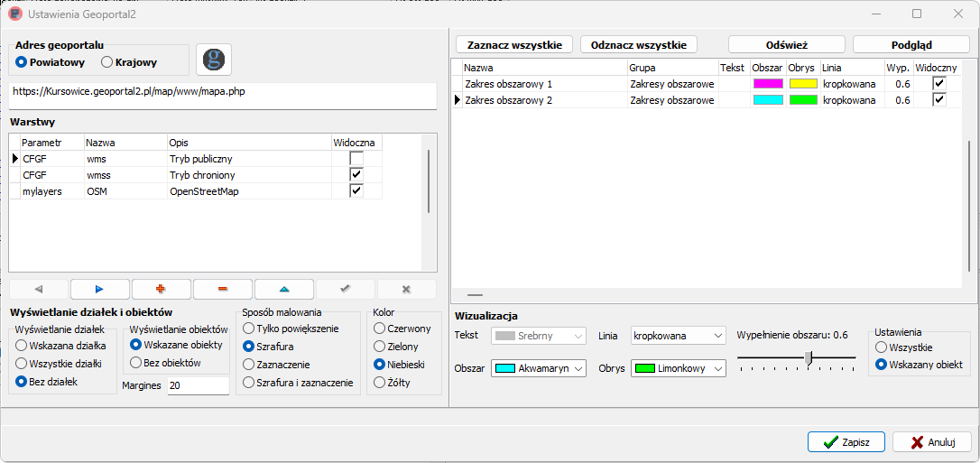
Task: Select Zaznaczenie painting mode
Action: pyautogui.click(x=277, y=365)
